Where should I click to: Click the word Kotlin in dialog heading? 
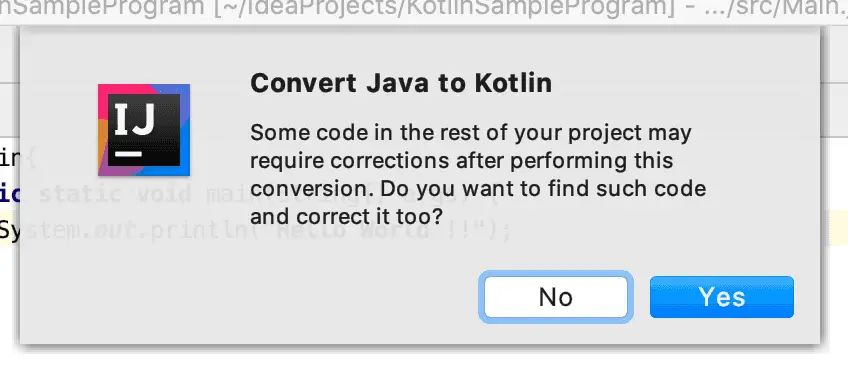(513, 83)
